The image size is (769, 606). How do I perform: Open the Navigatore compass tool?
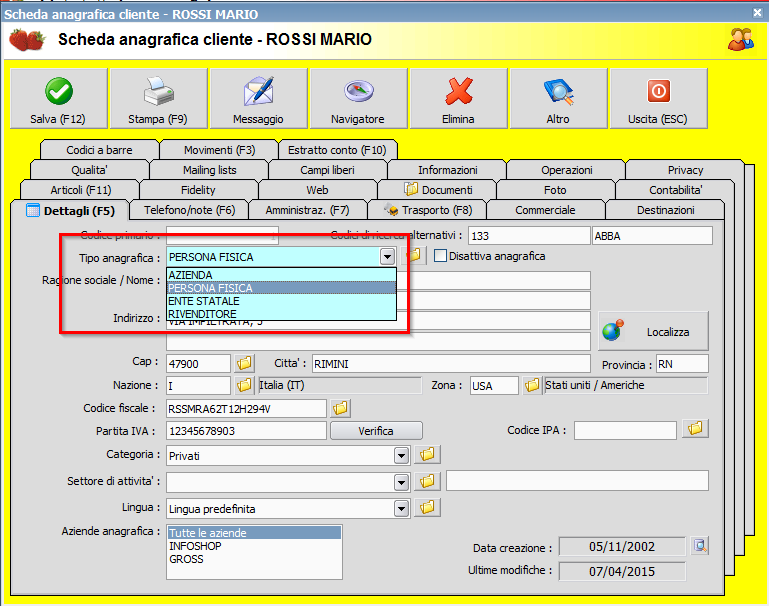358,99
